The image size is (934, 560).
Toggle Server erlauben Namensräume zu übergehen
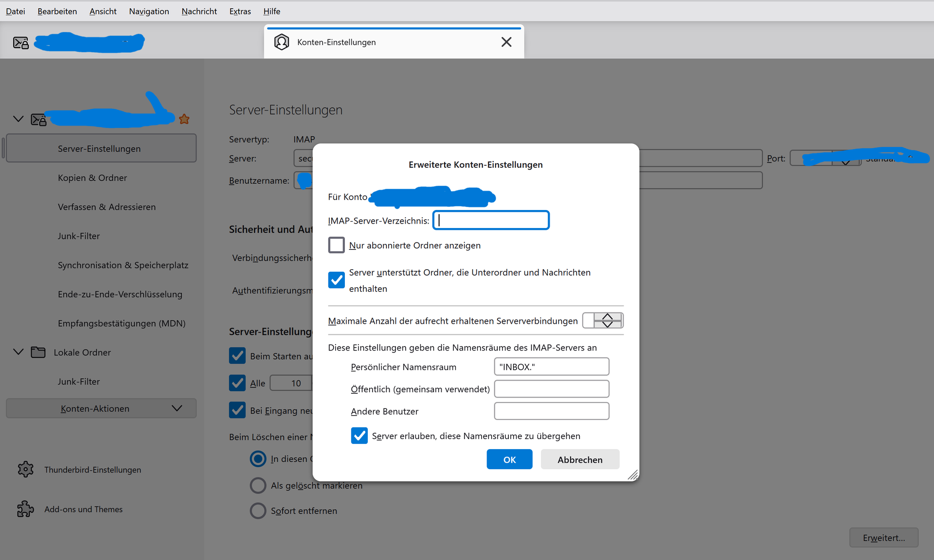[x=359, y=436]
